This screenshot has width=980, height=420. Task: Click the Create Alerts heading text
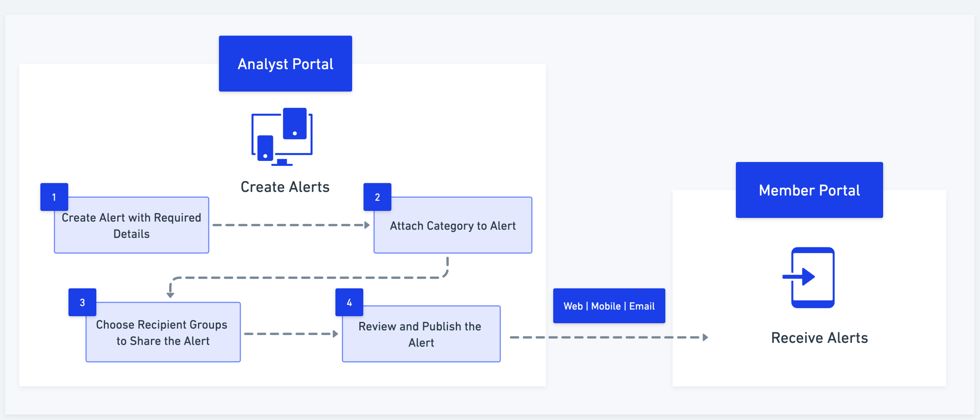pos(285,187)
